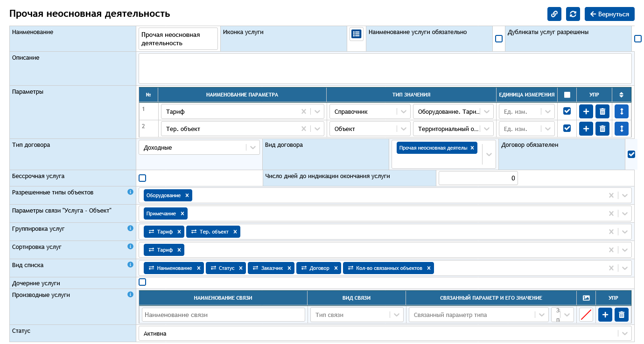Open the service icon list picker
The height and width of the screenshot is (344, 644).
point(356,34)
